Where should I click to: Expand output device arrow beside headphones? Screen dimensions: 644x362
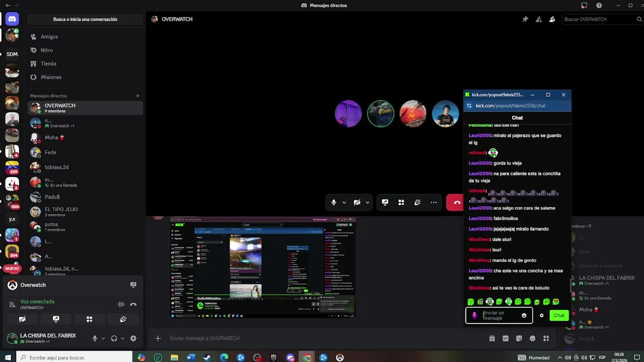(x=122, y=338)
